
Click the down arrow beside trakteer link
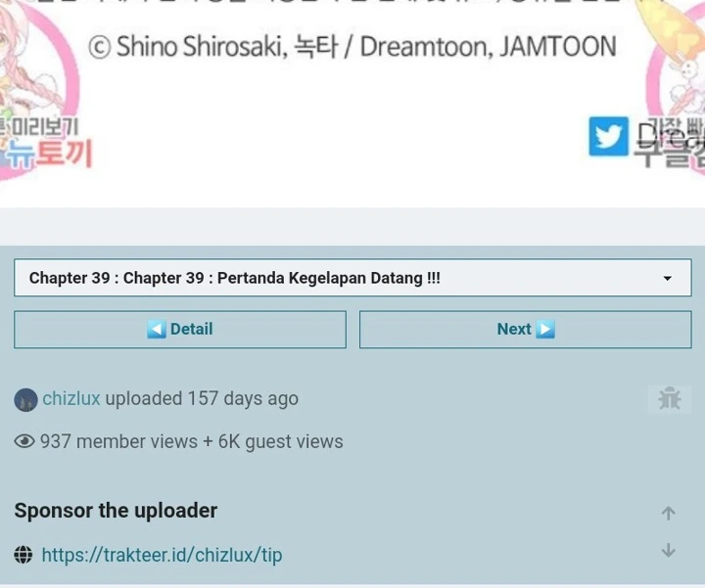[669, 550]
